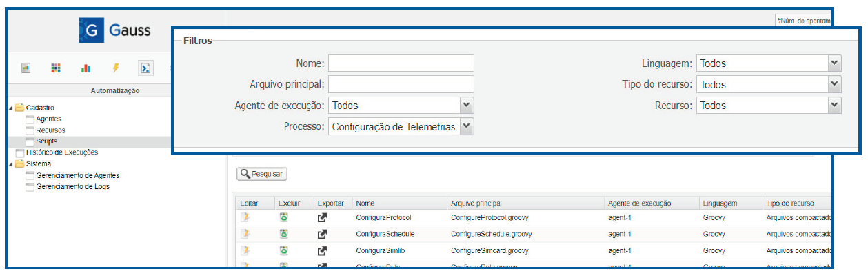868x278 pixels.
Task: Collapse the Cadastro tree folder
Action: tap(11, 108)
